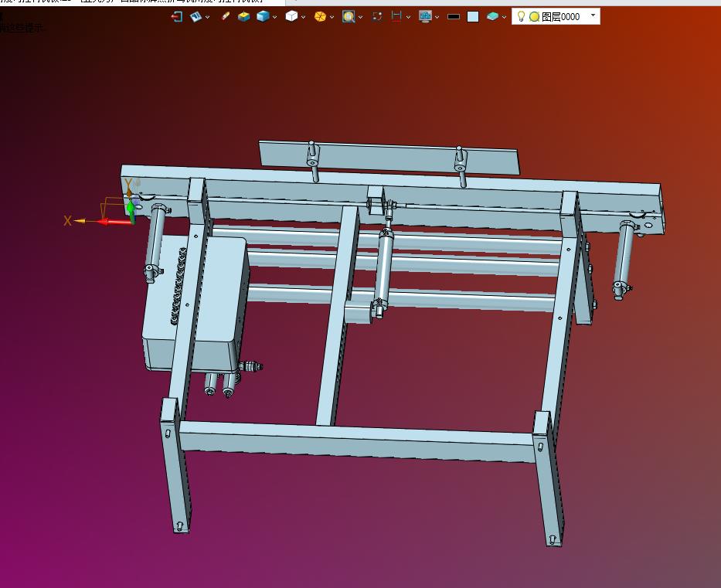721x588 pixels.
Task: Click the red dimension measure icon
Action: coord(396,16)
